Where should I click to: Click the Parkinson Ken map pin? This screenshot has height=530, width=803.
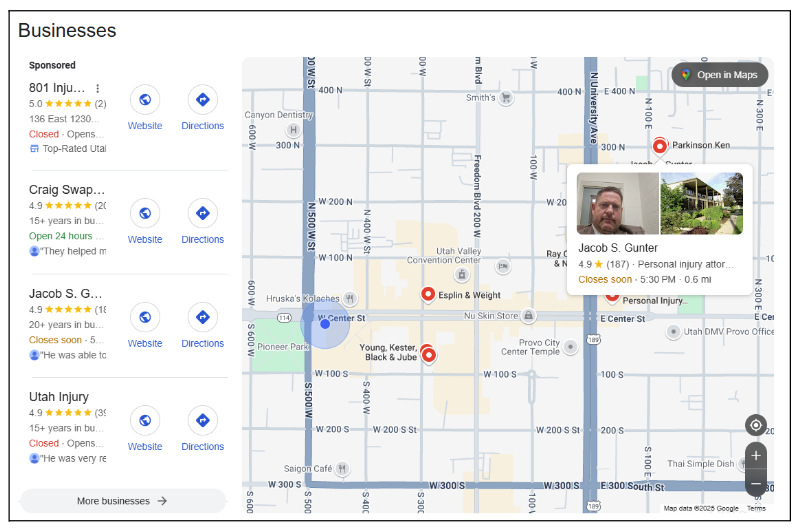pos(660,146)
